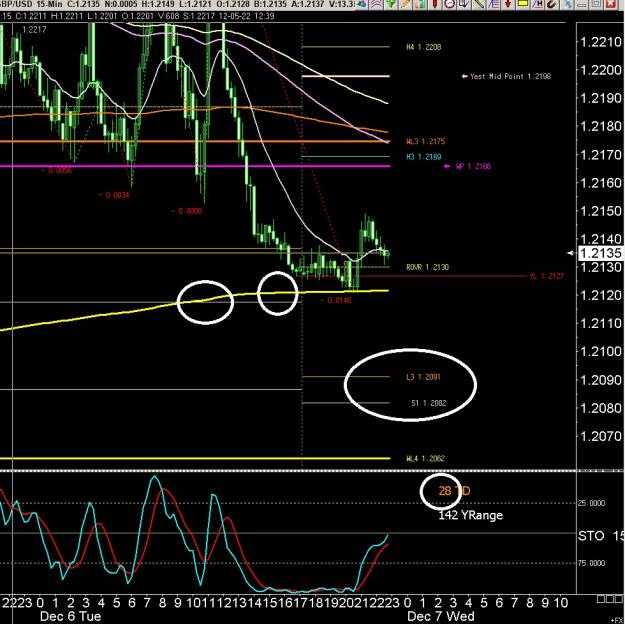Screen dimensions: 625x624
Task: Click the Dec 6 Tue date label
Action: (71, 616)
